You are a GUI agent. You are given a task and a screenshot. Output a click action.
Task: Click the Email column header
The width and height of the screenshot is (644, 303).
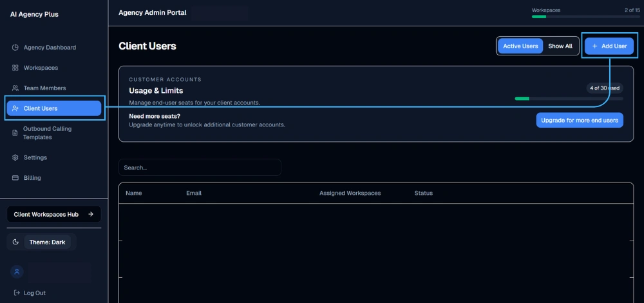194,193
